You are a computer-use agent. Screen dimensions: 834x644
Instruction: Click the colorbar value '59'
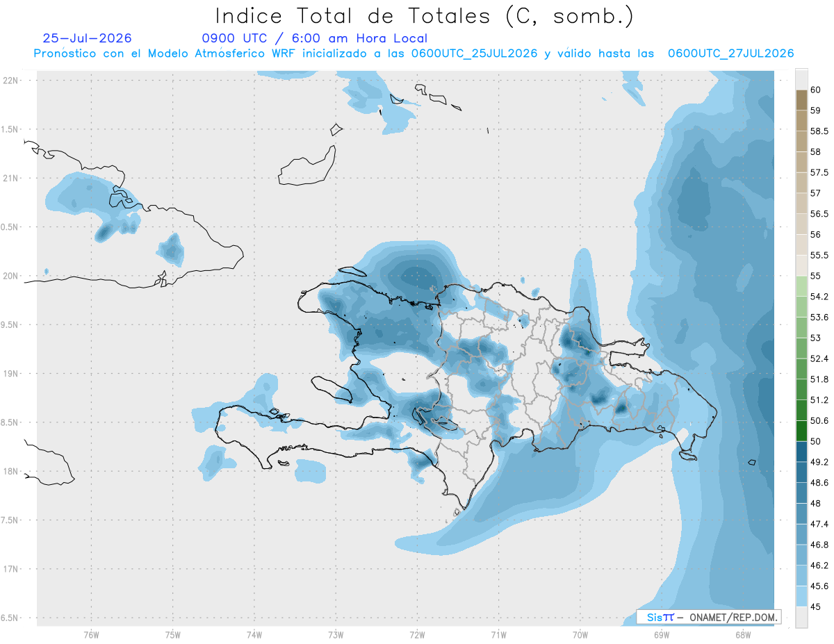click(816, 110)
